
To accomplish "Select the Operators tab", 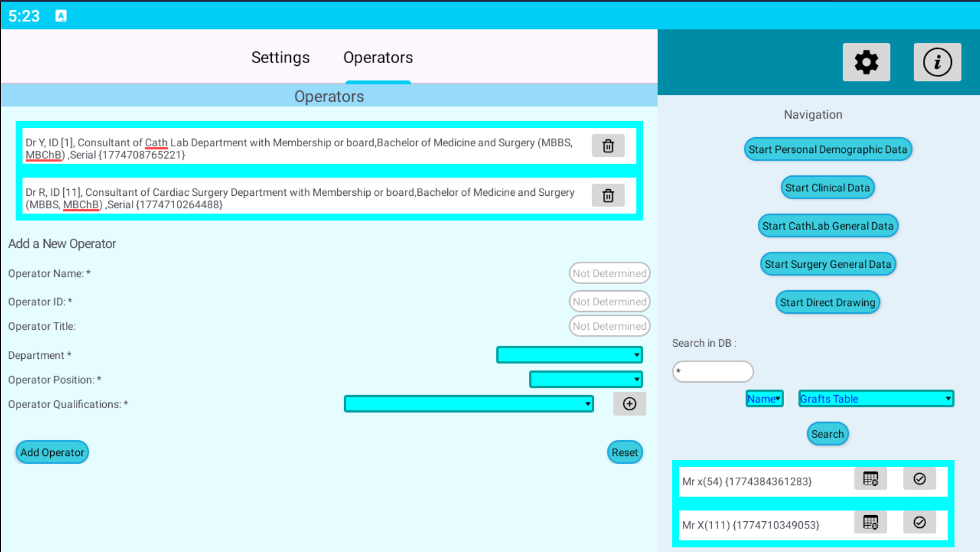I will click(378, 57).
